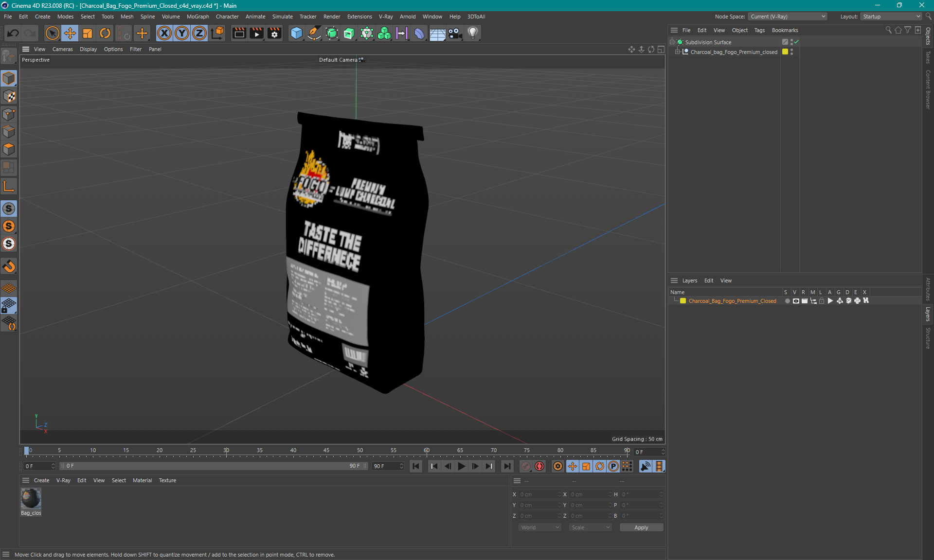
Task: Expand Charcoal_bag_Fogo_Premium_closed object
Action: (677, 52)
